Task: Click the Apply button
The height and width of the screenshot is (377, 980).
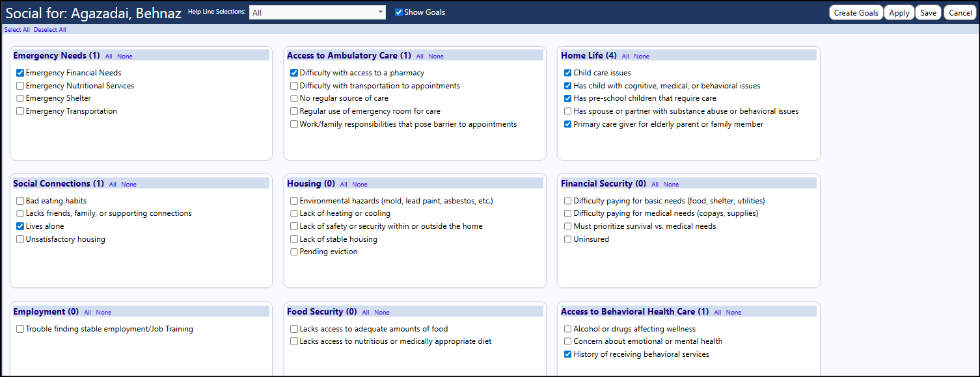Action: coord(899,12)
